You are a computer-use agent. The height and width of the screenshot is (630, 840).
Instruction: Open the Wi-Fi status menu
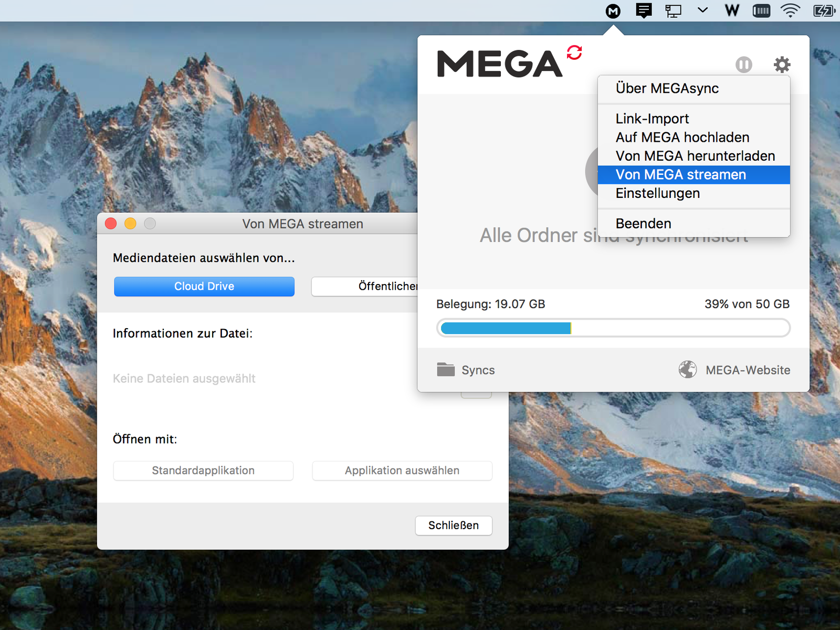[790, 10]
